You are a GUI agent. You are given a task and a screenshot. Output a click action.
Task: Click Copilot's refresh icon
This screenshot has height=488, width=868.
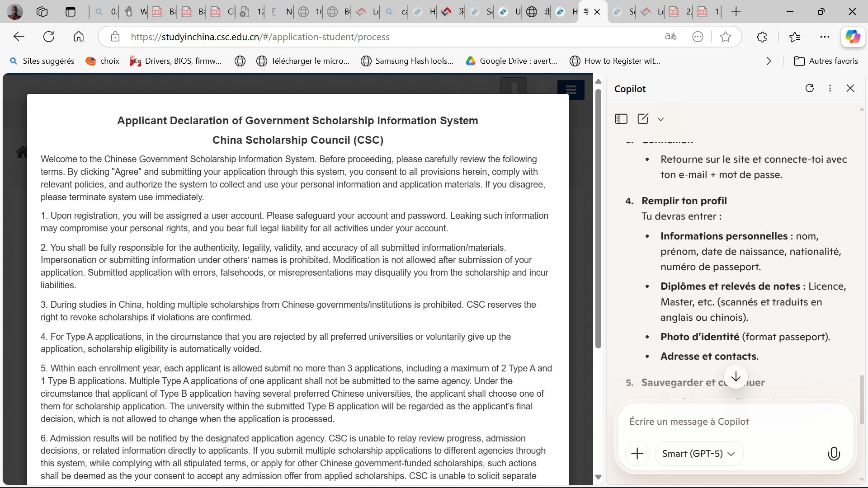coord(810,88)
